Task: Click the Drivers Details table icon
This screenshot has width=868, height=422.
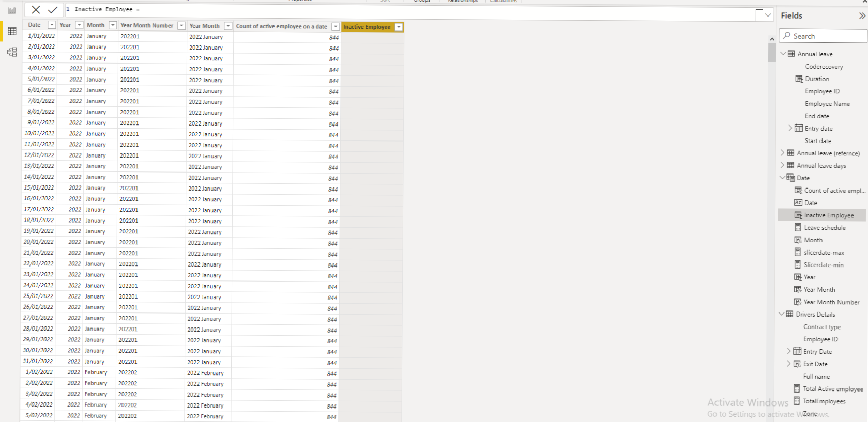Action: pos(789,314)
